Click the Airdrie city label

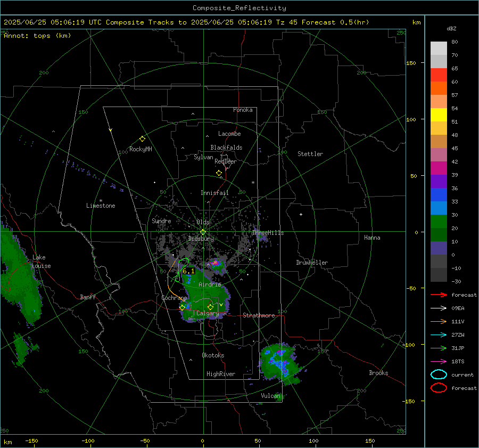(x=210, y=284)
